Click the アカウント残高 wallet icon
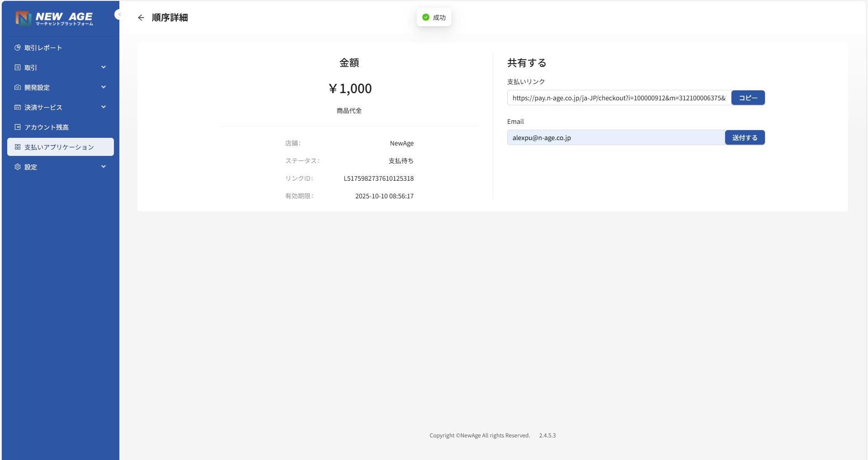868x460 pixels. click(x=18, y=127)
